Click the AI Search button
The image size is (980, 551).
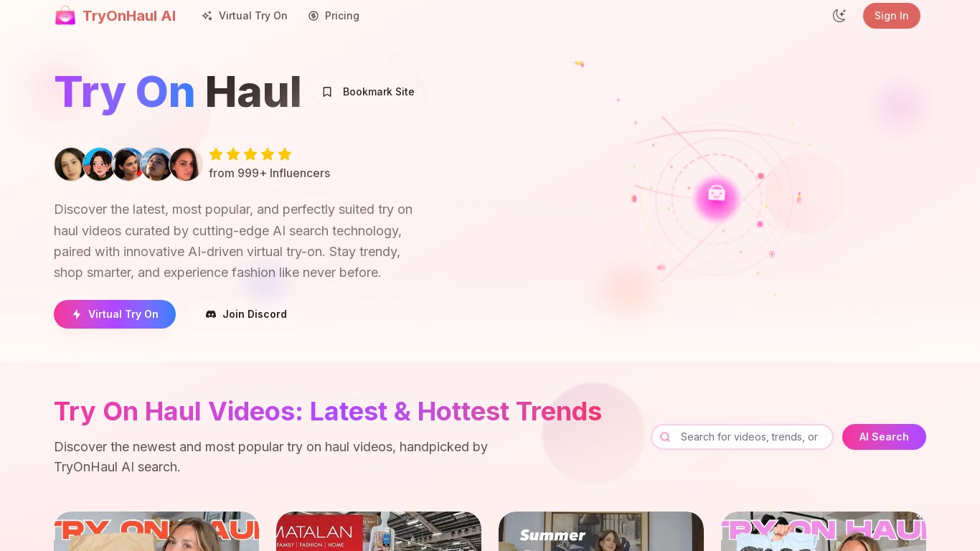[x=884, y=437]
